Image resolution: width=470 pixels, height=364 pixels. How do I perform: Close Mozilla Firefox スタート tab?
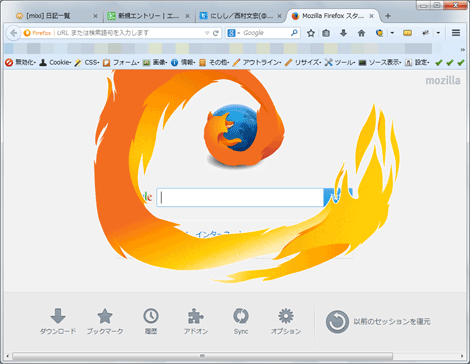pos(371,16)
